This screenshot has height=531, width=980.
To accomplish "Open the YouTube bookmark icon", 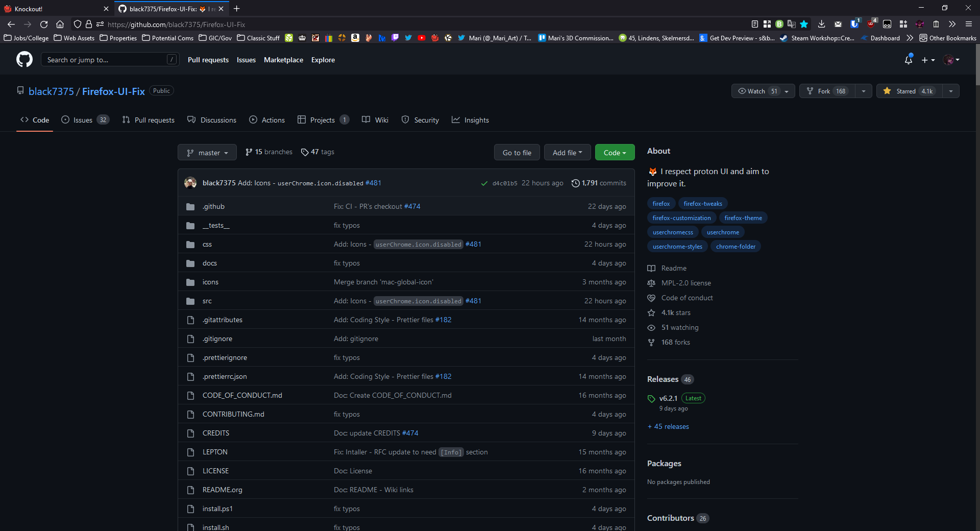I will (x=422, y=38).
